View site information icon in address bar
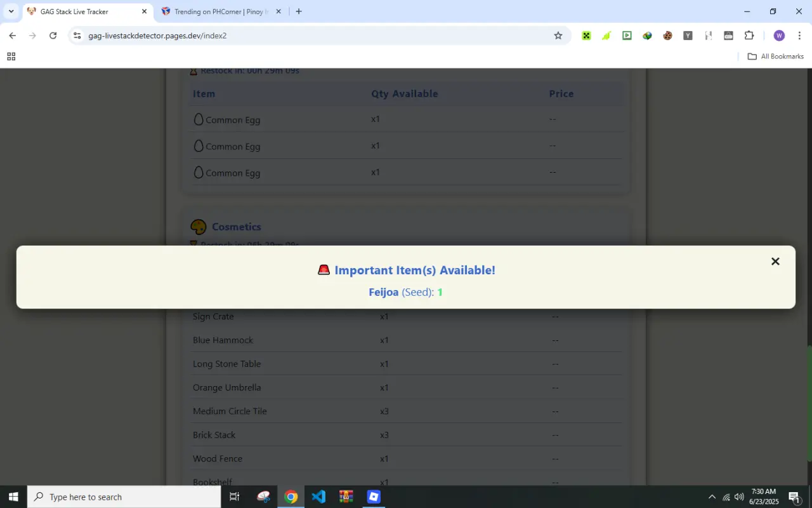Image resolution: width=812 pixels, height=508 pixels. point(77,36)
